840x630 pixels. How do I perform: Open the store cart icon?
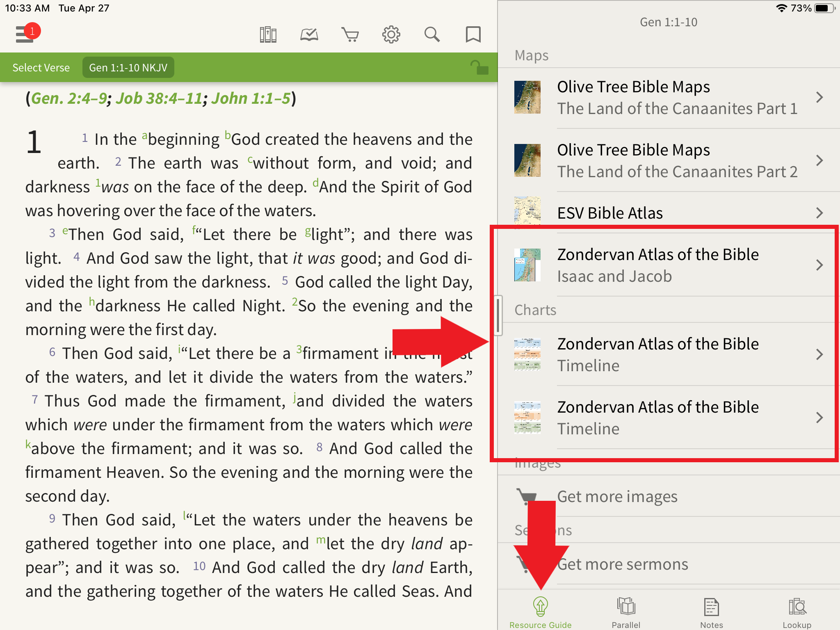tap(350, 35)
